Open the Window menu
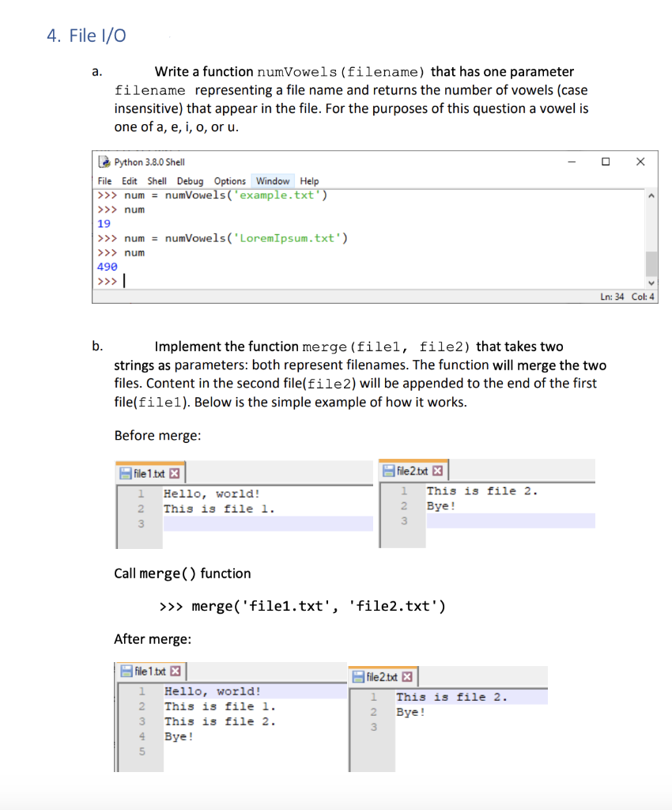Screen dimensions: 672x810 (272, 181)
